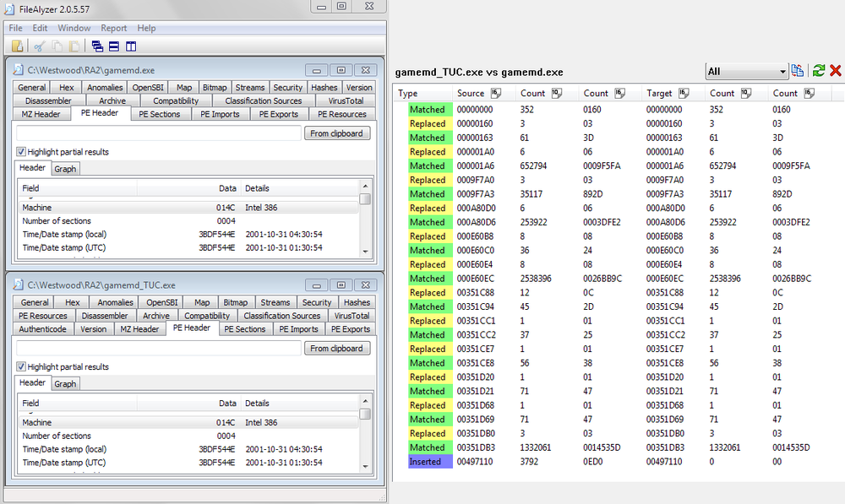
Task: Click decimal icon in Count header after Target
Action: pos(746,93)
